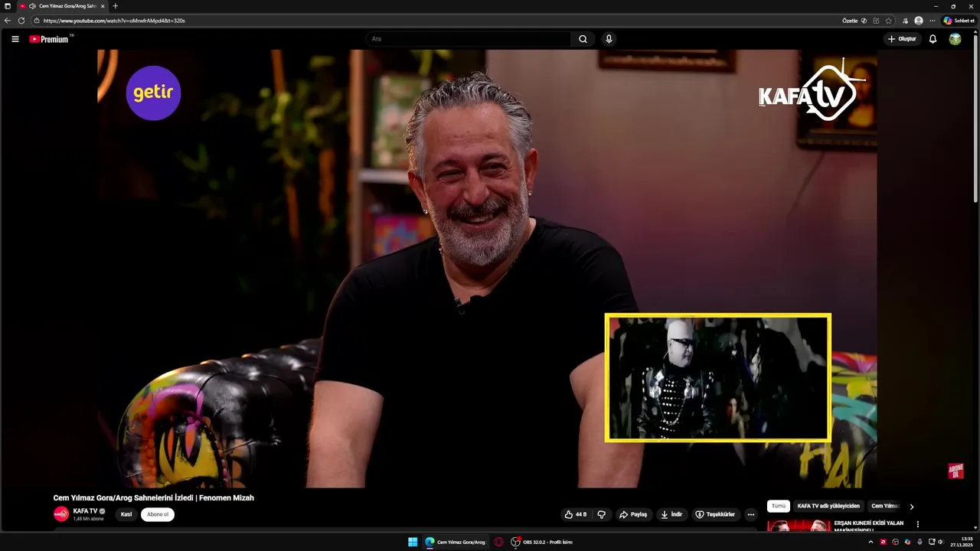Open the YouTube account avatar menu
980x551 pixels.
click(955, 39)
